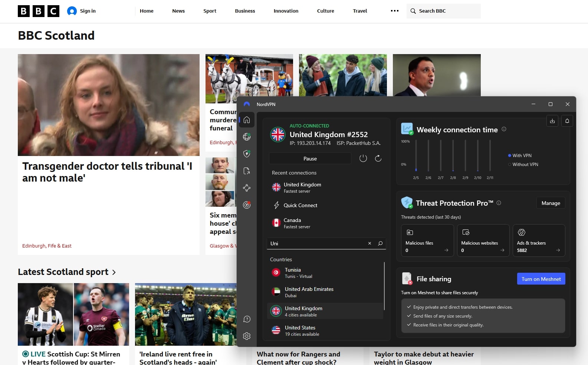
Task: Click the Sign in link on BBC
Action: coord(88,11)
